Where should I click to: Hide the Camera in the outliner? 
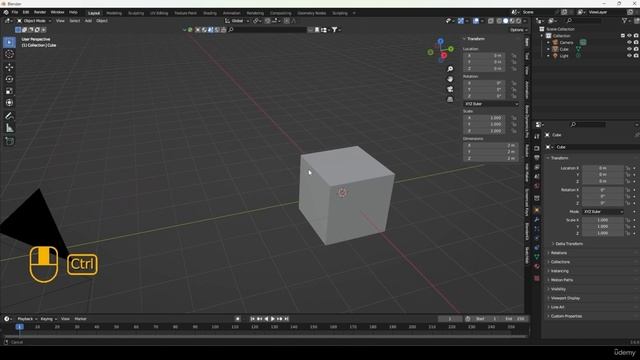click(x=629, y=42)
